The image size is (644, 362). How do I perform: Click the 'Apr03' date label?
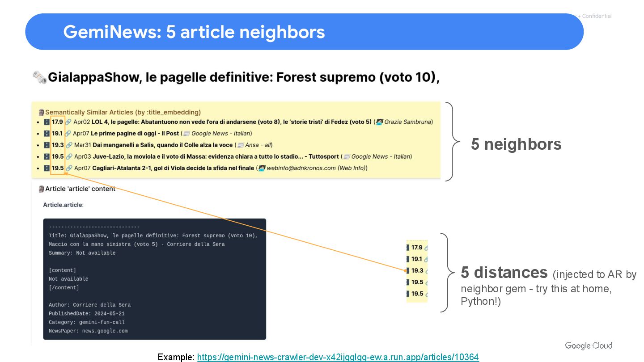click(83, 156)
